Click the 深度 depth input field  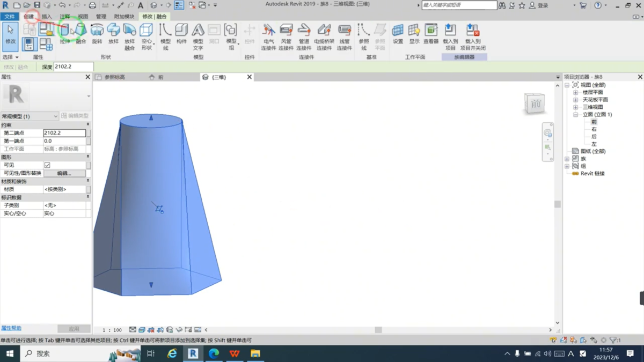point(74,67)
